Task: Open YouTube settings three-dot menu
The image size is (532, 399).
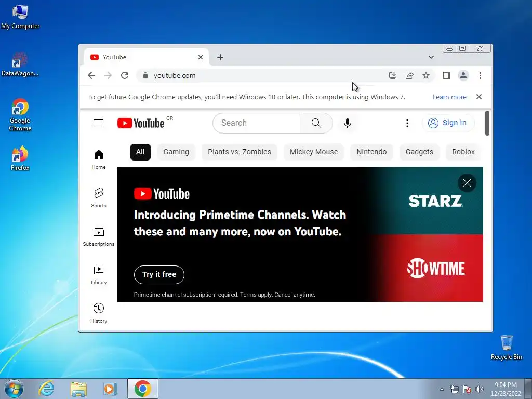Action: 407,123
